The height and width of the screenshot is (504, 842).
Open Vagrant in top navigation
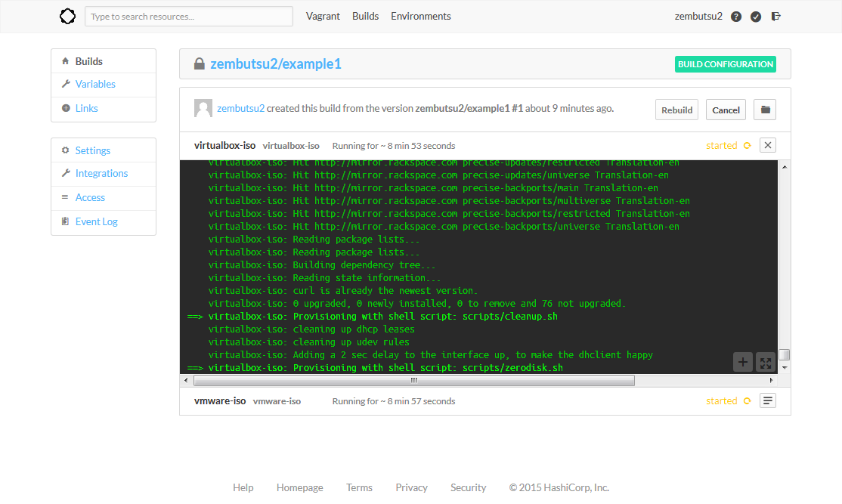(323, 16)
